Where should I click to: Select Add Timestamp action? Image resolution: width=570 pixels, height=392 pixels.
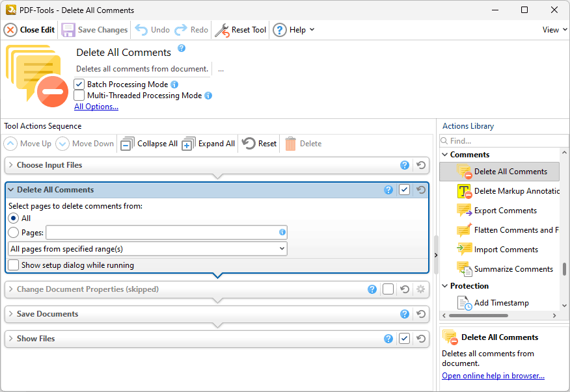click(493, 303)
